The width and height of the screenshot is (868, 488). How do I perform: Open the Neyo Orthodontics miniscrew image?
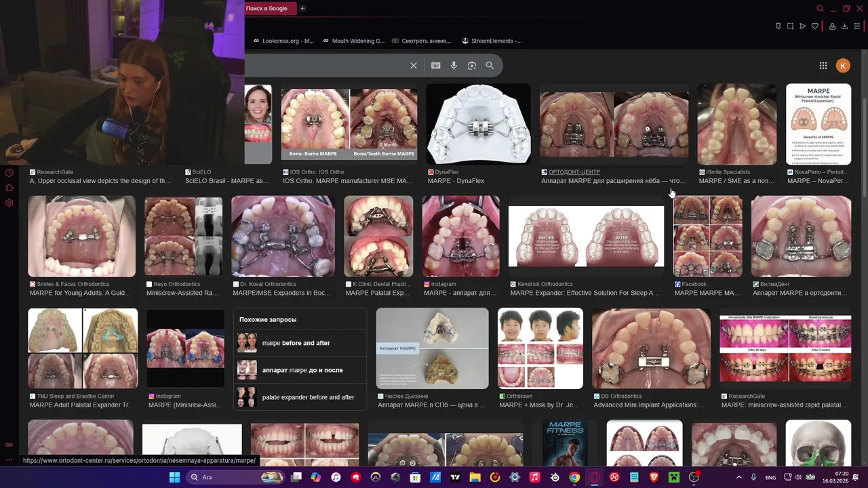[183, 237]
